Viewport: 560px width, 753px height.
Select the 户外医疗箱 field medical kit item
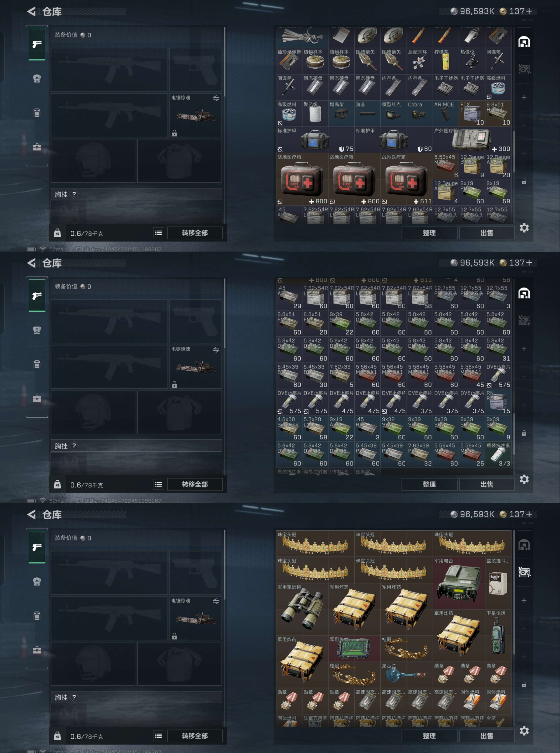pyautogui.click(x=472, y=140)
